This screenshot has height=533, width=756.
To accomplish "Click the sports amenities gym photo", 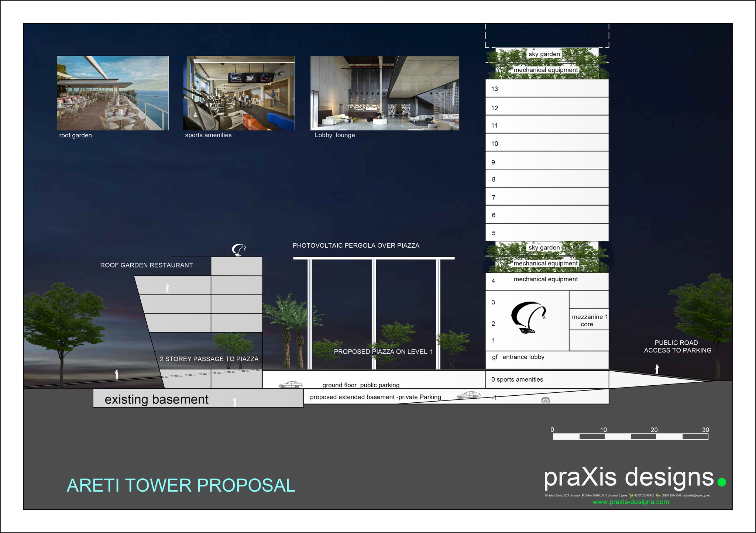I will (239, 93).
